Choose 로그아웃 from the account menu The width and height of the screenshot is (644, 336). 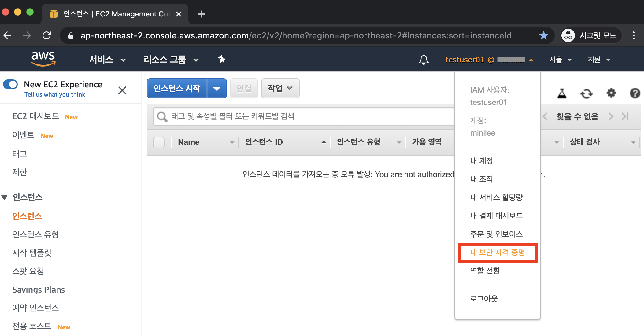coord(484,298)
